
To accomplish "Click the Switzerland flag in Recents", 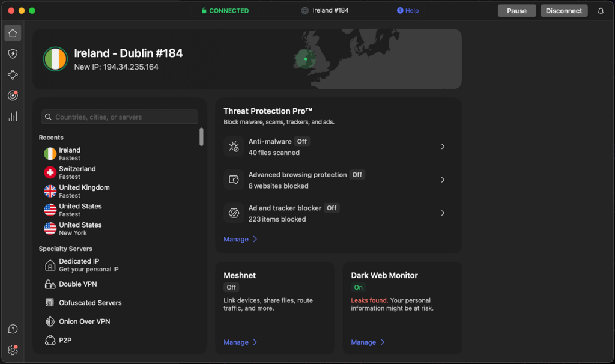I will point(50,172).
